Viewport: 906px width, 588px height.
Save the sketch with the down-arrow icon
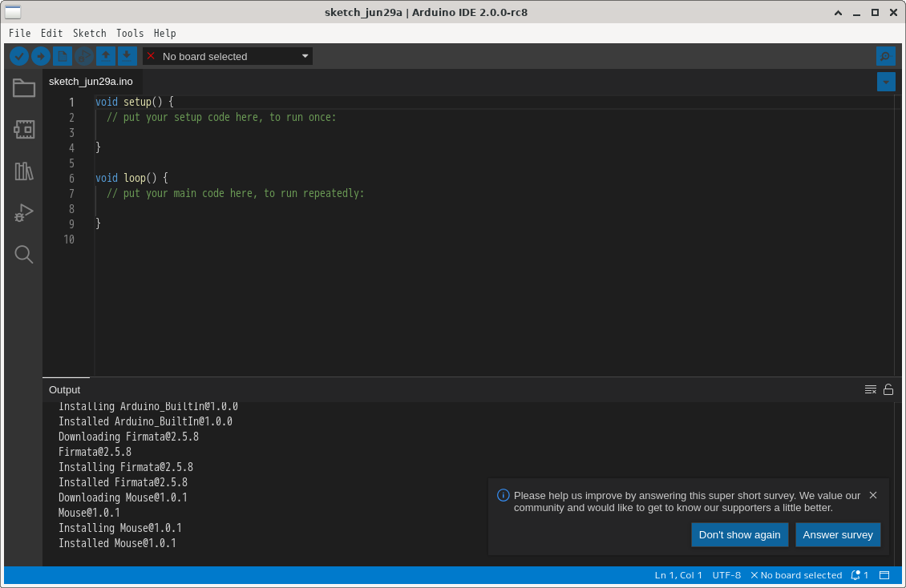coord(127,56)
